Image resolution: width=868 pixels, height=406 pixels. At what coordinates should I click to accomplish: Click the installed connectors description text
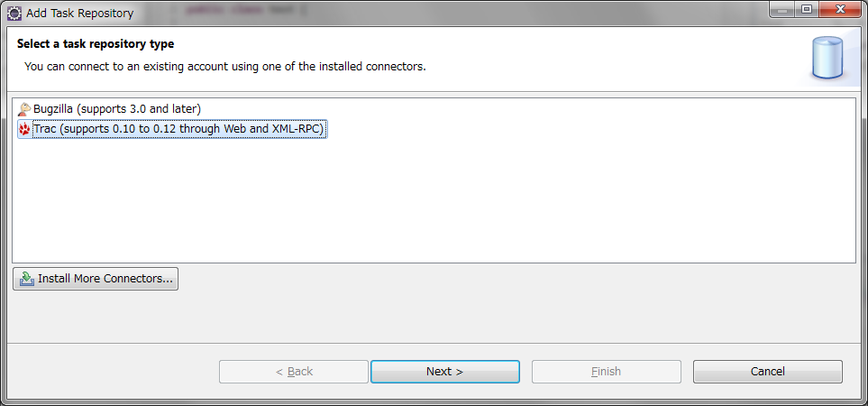tap(224, 67)
